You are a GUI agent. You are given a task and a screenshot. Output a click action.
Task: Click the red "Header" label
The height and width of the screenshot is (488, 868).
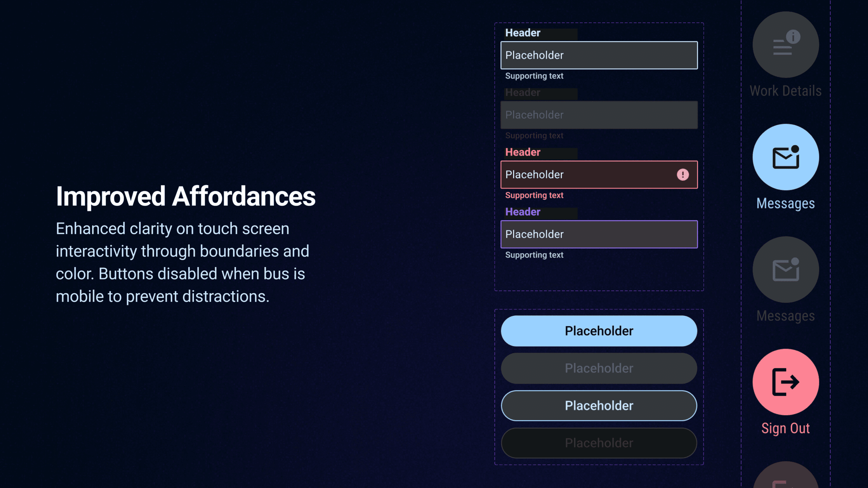pyautogui.click(x=522, y=152)
